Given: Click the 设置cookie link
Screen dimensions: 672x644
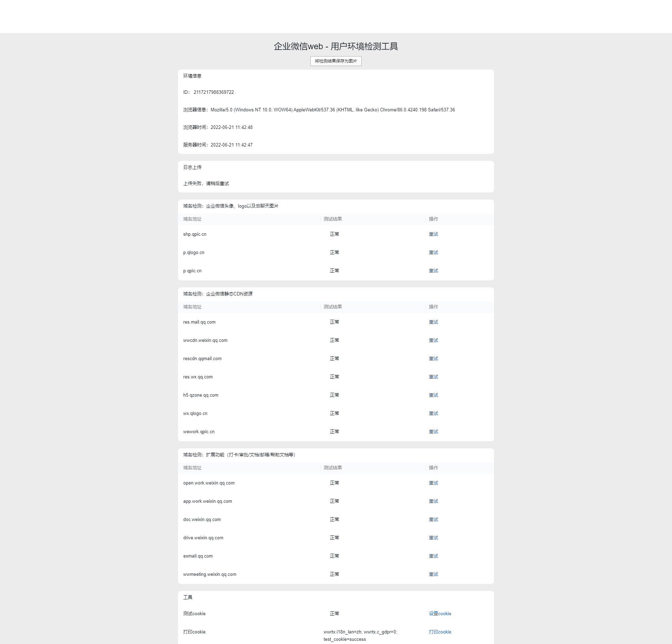Looking at the screenshot, I should 440,614.
